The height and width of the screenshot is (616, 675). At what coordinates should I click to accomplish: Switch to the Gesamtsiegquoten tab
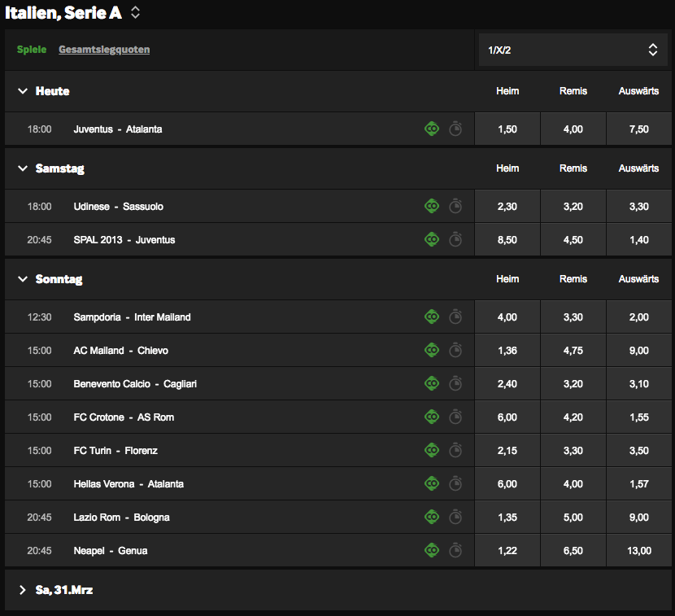tap(104, 50)
